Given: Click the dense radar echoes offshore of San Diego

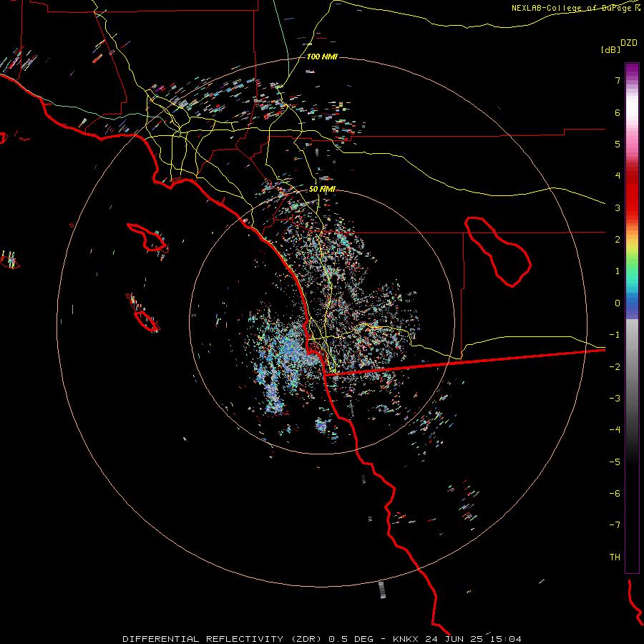Looking at the screenshot, I should [x=283, y=357].
